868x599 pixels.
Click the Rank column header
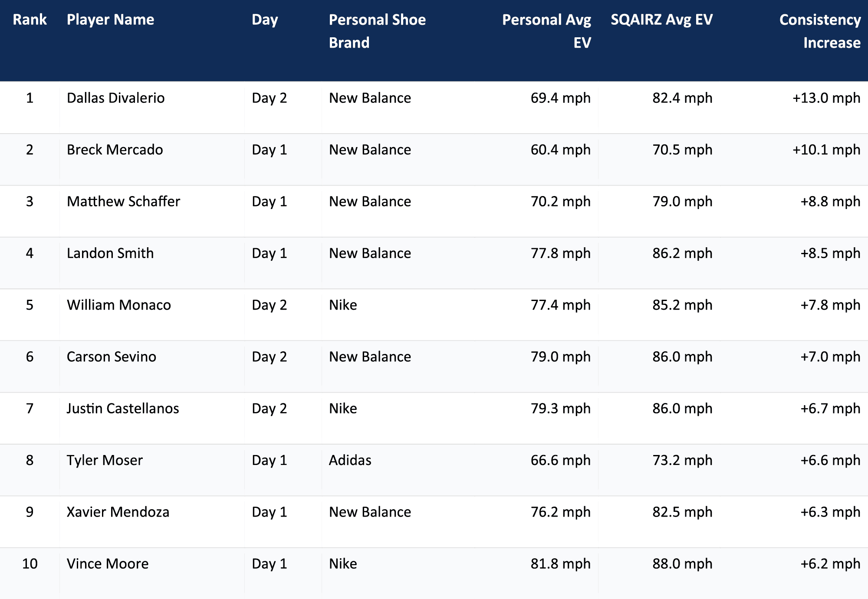pyautogui.click(x=30, y=20)
